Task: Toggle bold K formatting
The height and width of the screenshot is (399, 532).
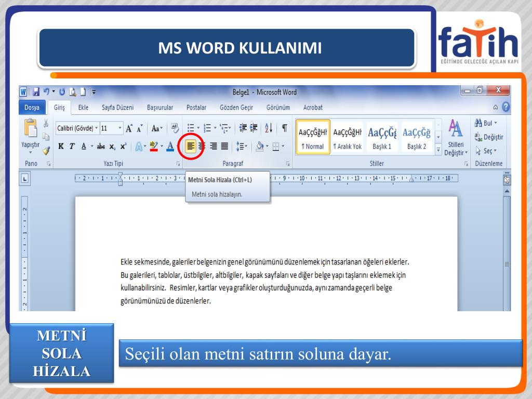Action: pos(61,146)
